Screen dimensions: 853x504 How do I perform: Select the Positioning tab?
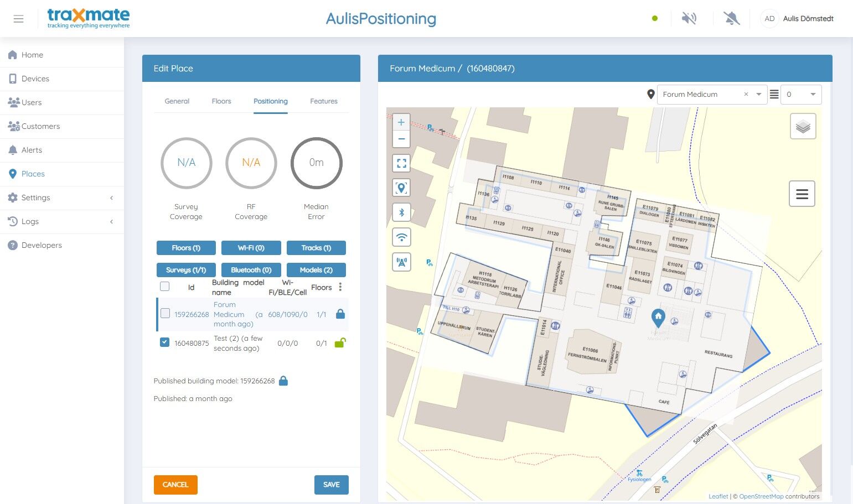coord(271,101)
